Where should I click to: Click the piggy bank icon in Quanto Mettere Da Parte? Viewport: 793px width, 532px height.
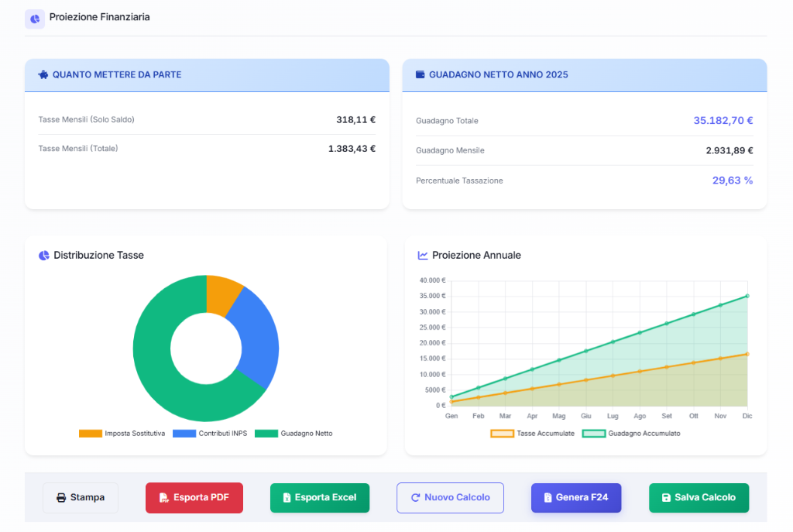[43, 75]
